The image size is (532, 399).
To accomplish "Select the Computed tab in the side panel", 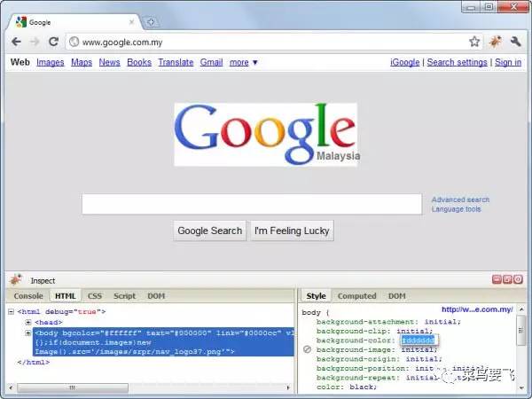I will (357, 296).
